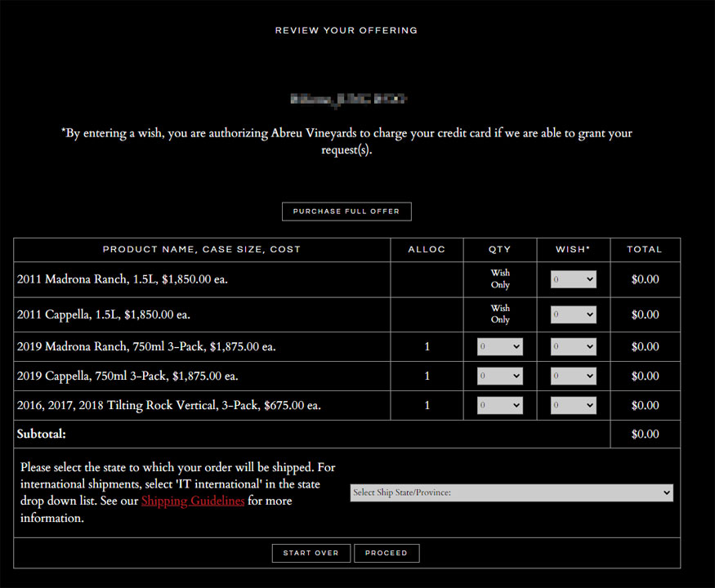This screenshot has width=715, height=588.
Task: Click the TOTAL column header
Action: [645, 249]
